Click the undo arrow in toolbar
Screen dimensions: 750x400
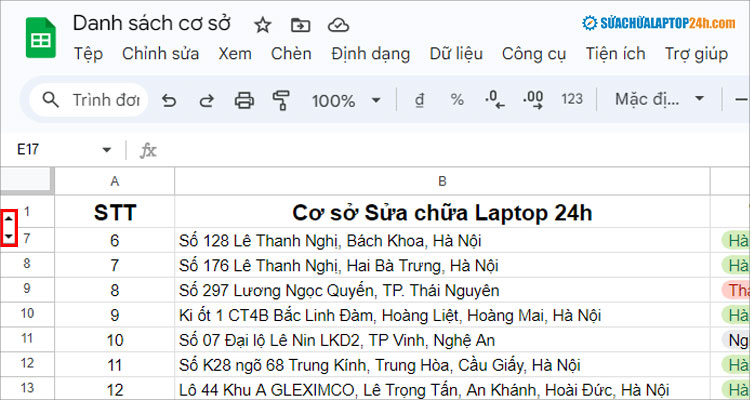tap(168, 100)
